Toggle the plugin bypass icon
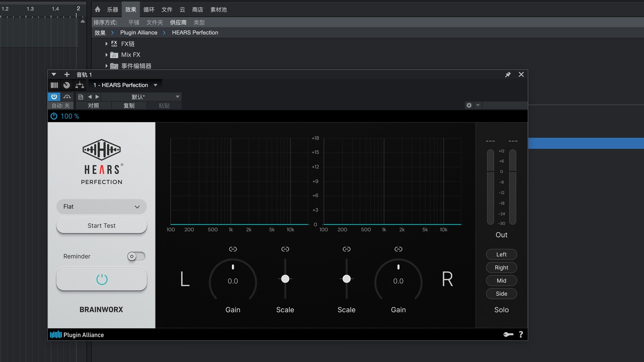Viewport: 644px width, 362px height. point(67,97)
